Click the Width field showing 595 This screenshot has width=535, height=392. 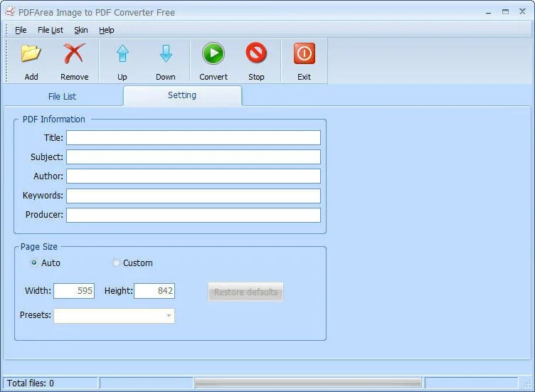74,291
